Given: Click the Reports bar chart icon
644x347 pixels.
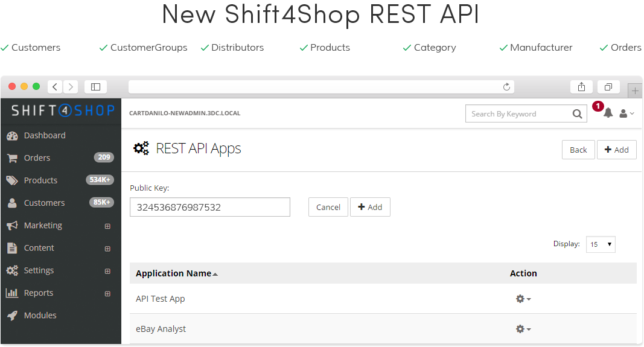Looking at the screenshot, I should tap(12, 293).
